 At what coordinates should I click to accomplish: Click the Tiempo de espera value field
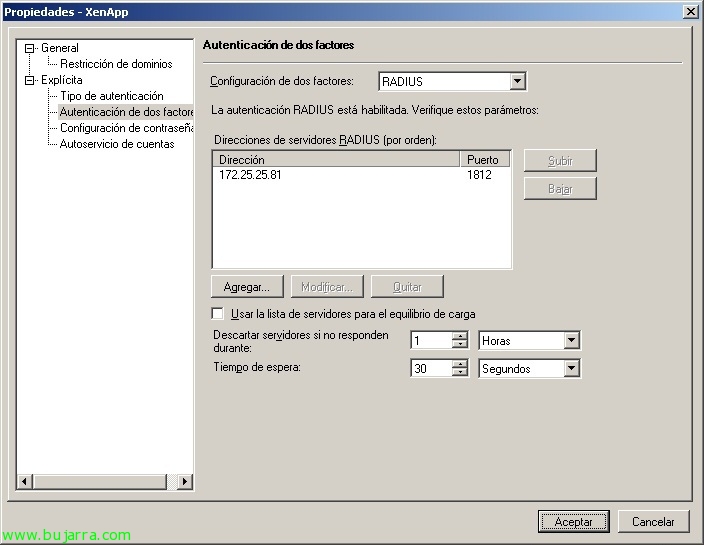click(x=431, y=369)
